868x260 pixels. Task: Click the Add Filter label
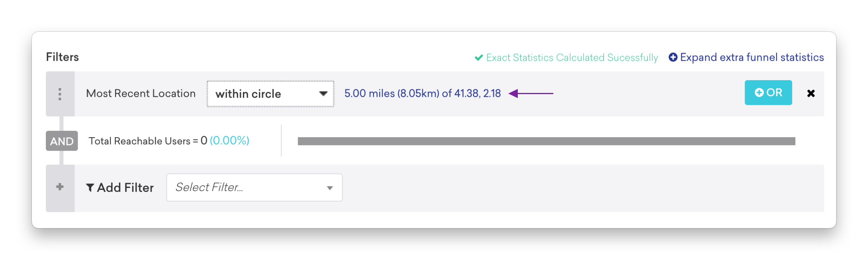click(x=125, y=187)
